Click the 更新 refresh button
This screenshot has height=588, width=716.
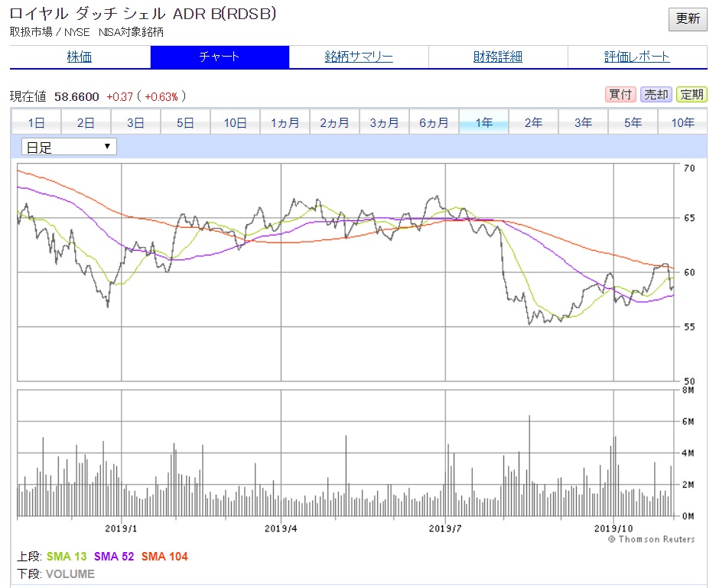[x=688, y=19]
